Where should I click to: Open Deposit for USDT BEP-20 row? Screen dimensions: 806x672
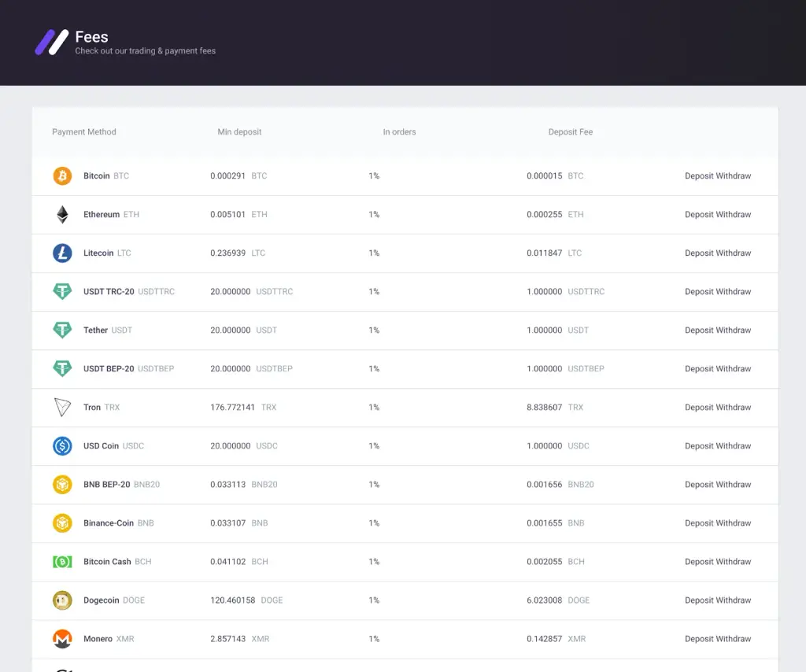(699, 368)
